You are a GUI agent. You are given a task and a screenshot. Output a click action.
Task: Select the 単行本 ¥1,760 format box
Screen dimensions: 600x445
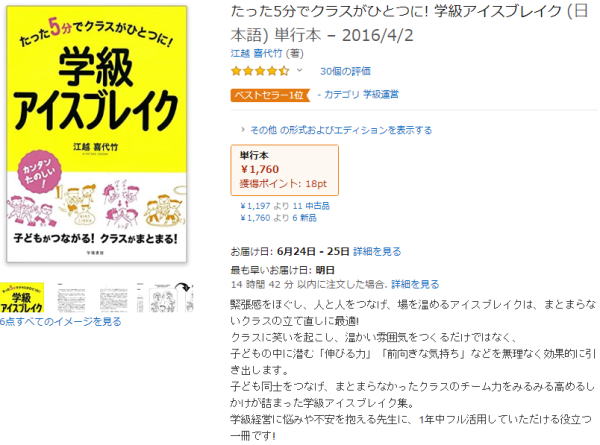click(x=284, y=170)
